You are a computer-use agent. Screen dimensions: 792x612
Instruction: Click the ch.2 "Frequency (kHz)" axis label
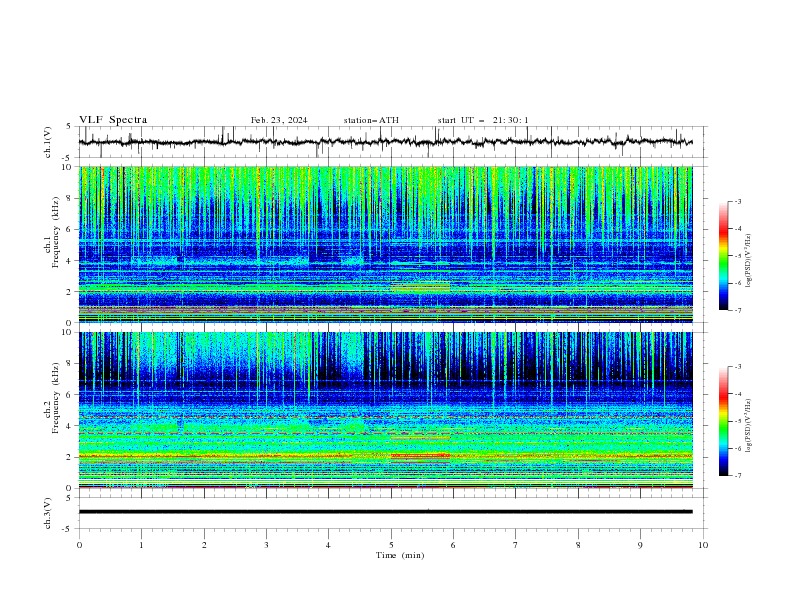coord(56,398)
